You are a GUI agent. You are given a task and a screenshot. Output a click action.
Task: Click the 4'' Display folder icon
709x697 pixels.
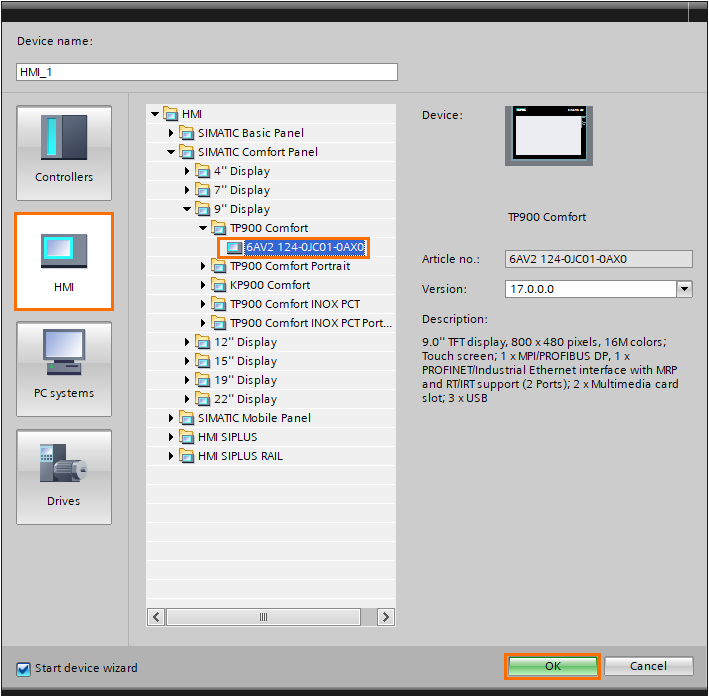pos(203,171)
